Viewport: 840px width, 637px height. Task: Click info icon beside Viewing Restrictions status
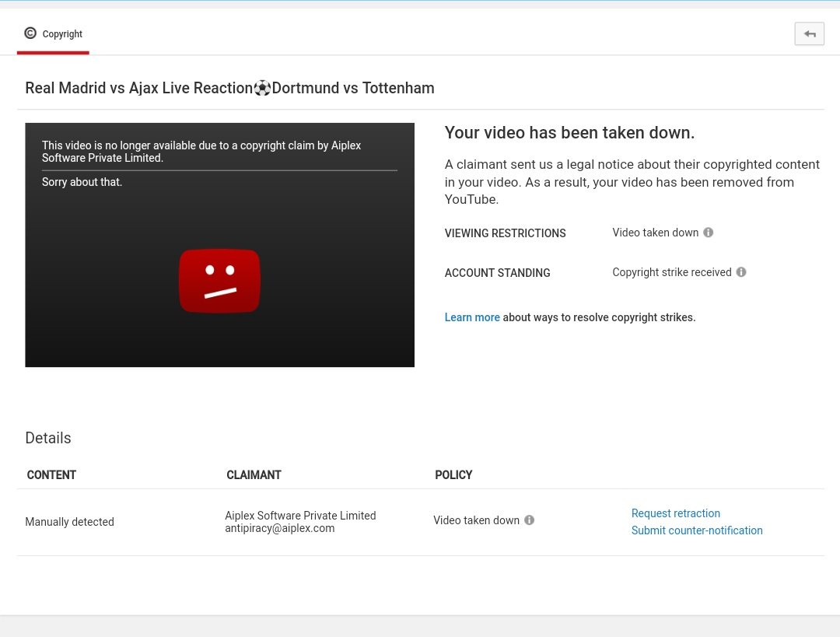[709, 233]
